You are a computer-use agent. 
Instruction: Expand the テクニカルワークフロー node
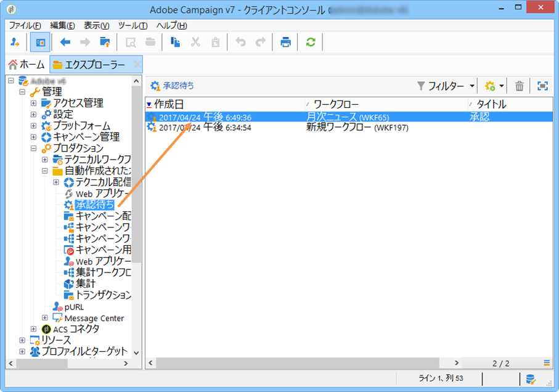pos(45,160)
